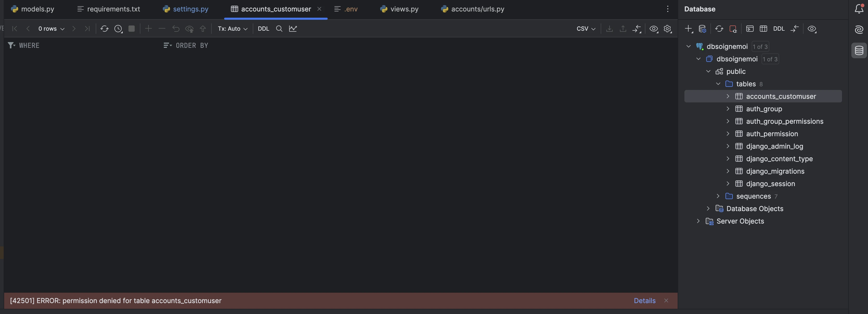Click the reload page icon in data toolbar
The height and width of the screenshot is (314, 868).
pyautogui.click(x=104, y=29)
